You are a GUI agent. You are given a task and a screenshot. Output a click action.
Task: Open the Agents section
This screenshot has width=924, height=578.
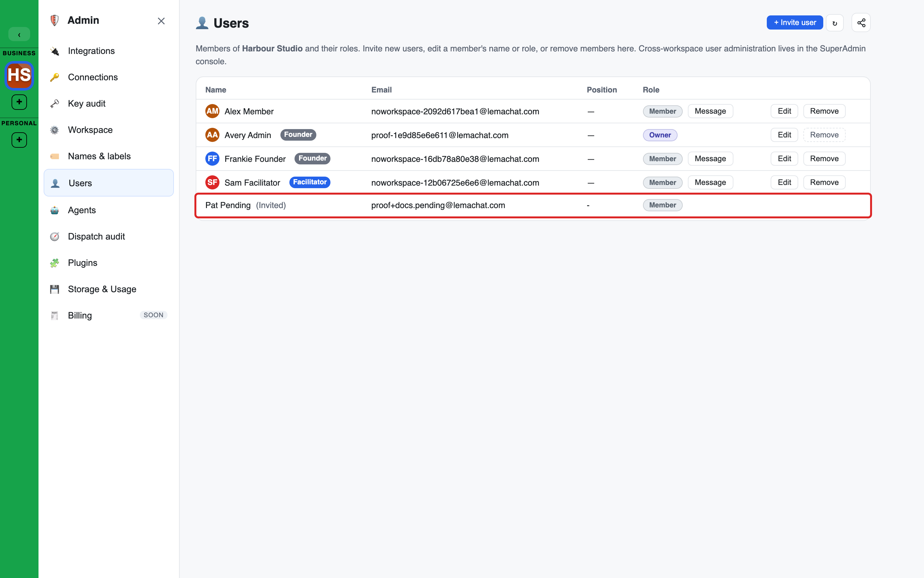coord(109,210)
